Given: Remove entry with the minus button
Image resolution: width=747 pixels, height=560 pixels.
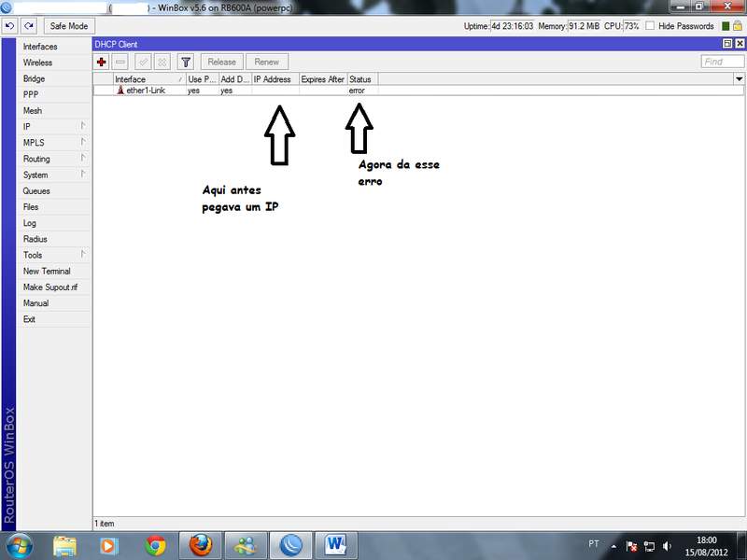Looking at the screenshot, I should [x=120, y=62].
